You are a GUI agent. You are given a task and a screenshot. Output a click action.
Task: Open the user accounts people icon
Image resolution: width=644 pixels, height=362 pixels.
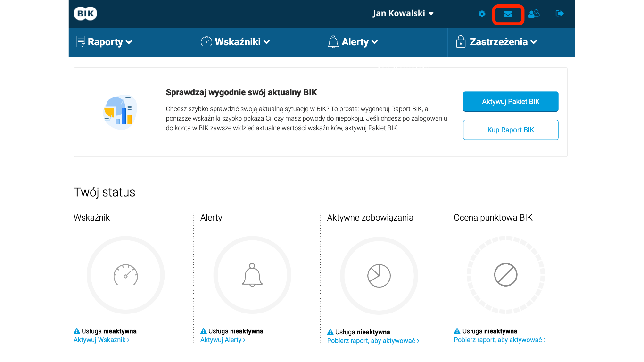tap(534, 14)
